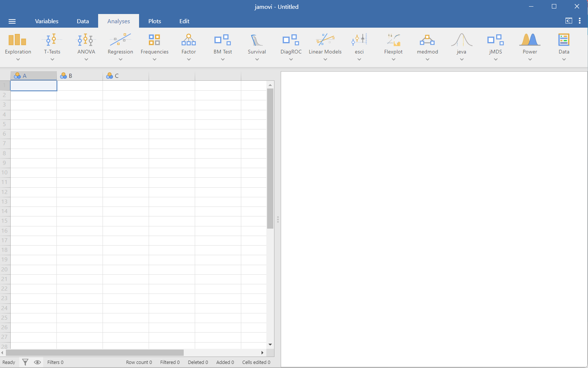Select column C header

126,76
